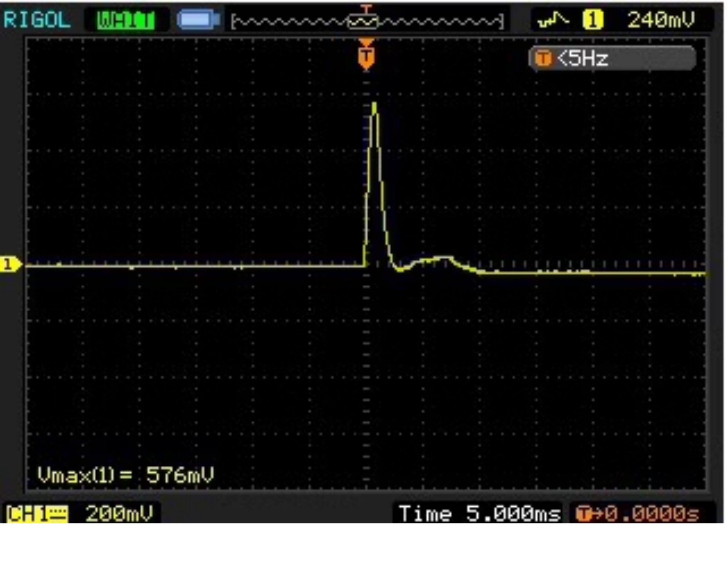Click the 240mV trigger level readout

click(661, 20)
